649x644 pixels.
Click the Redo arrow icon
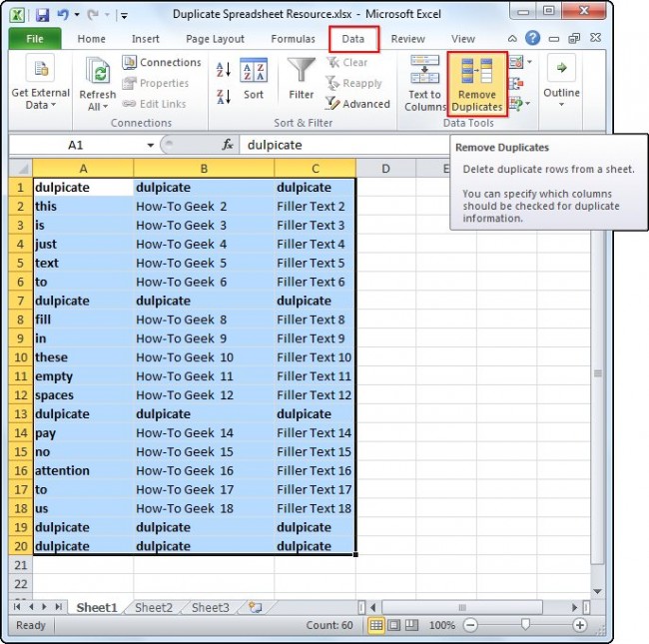point(92,15)
